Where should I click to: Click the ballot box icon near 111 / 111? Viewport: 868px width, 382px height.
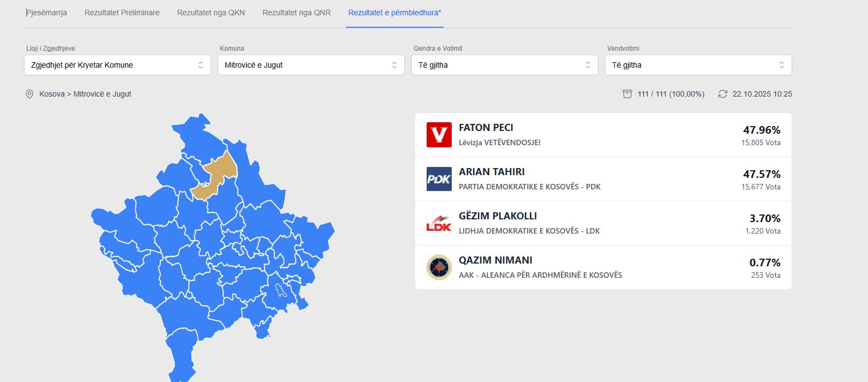coord(627,94)
